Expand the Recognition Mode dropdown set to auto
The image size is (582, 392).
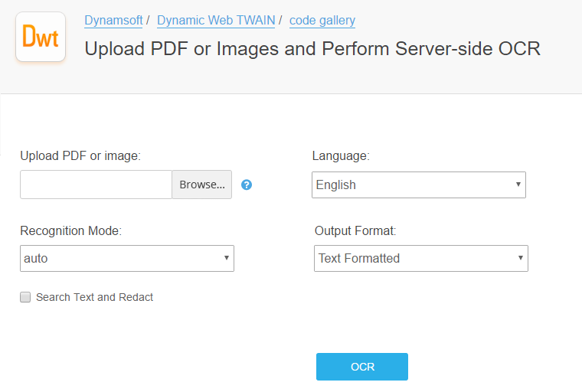click(126, 258)
